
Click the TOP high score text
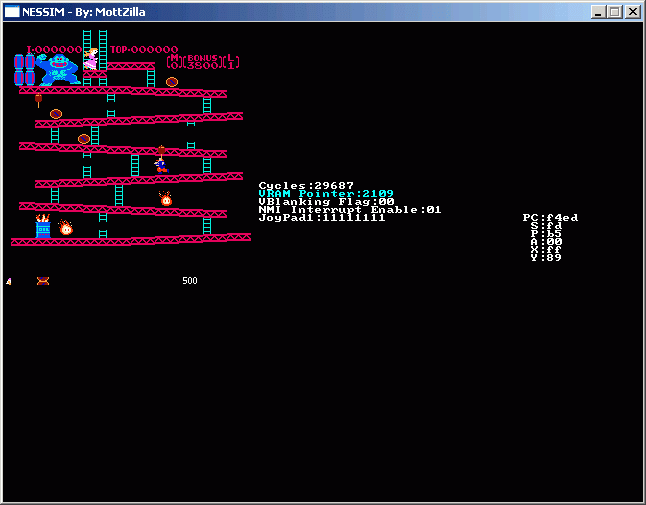[x=143, y=49]
